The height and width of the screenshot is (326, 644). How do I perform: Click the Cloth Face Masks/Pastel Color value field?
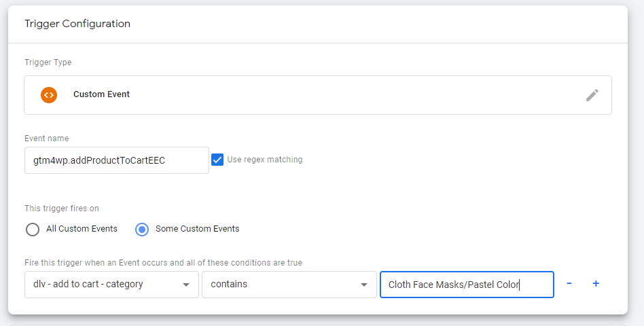pos(467,284)
